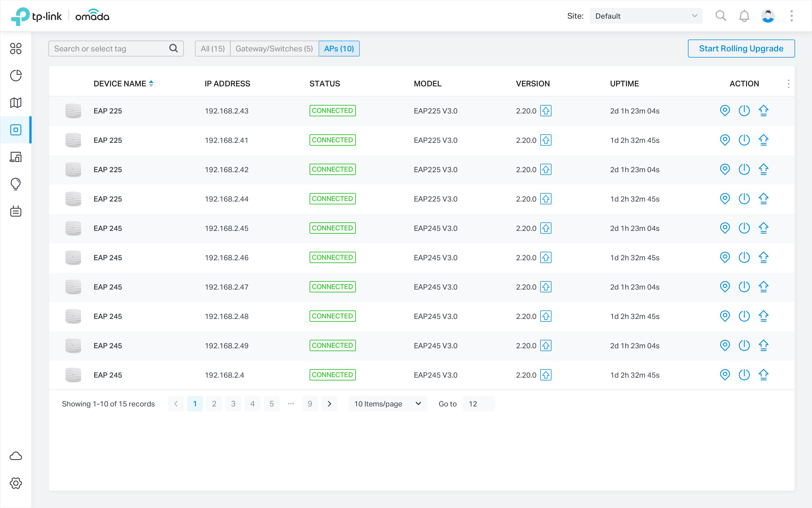Image resolution: width=812 pixels, height=508 pixels.
Task: Go to page 2
Action: coord(214,404)
